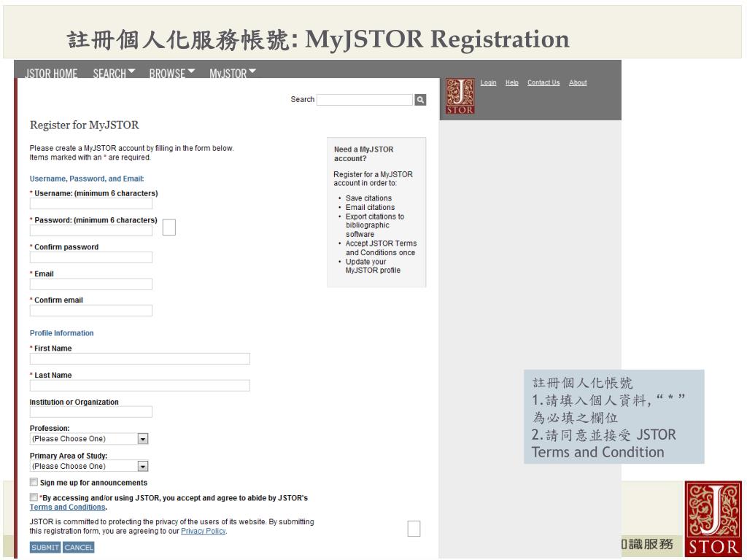Focus the Password input field
The height and width of the screenshot is (560, 747).
pyautogui.click(x=91, y=230)
